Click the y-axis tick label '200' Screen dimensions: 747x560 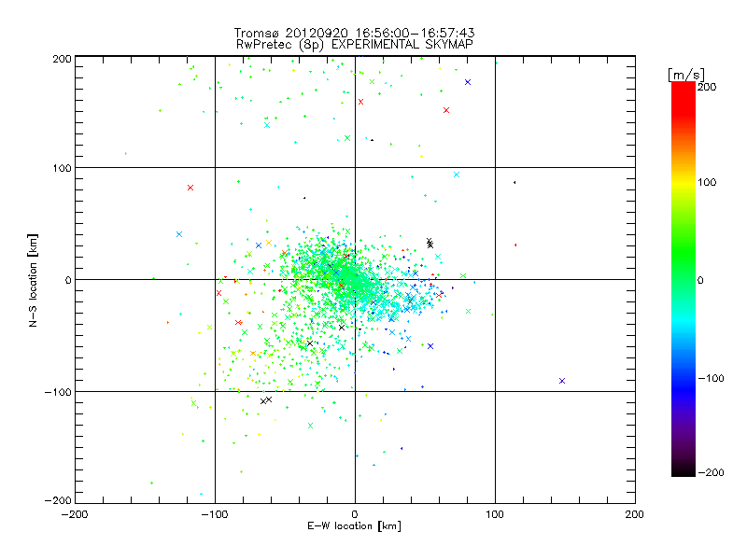click(x=62, y=59)
